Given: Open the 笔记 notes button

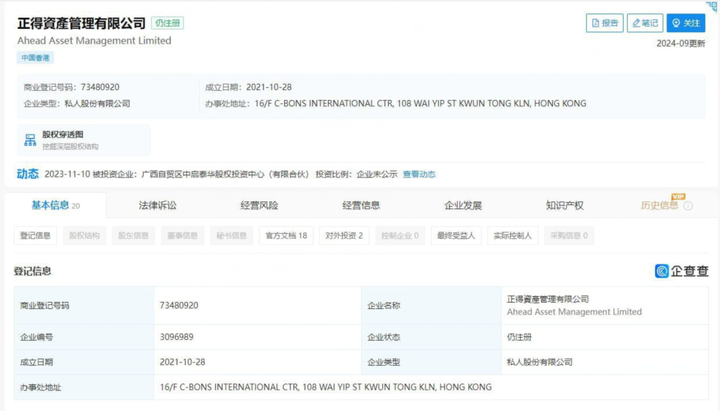Looking at the screenshot, I should (x=645, y=23).
